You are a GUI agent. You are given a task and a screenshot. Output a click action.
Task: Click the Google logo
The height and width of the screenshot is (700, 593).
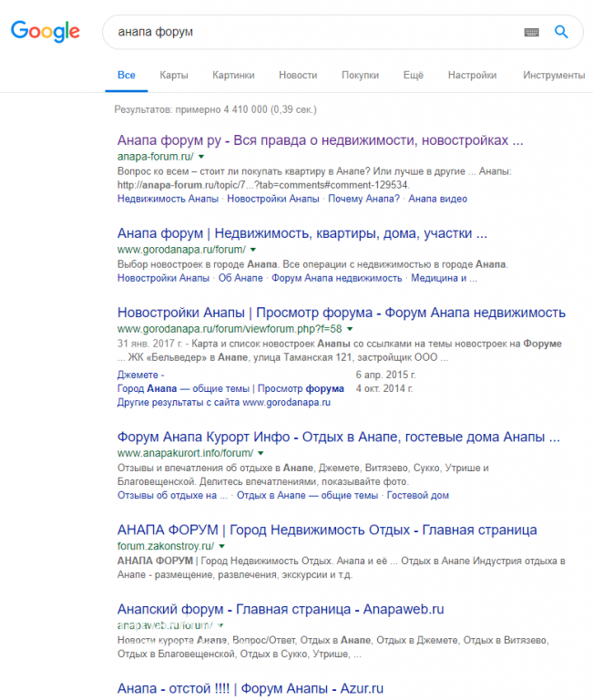(x=45, y=31)
